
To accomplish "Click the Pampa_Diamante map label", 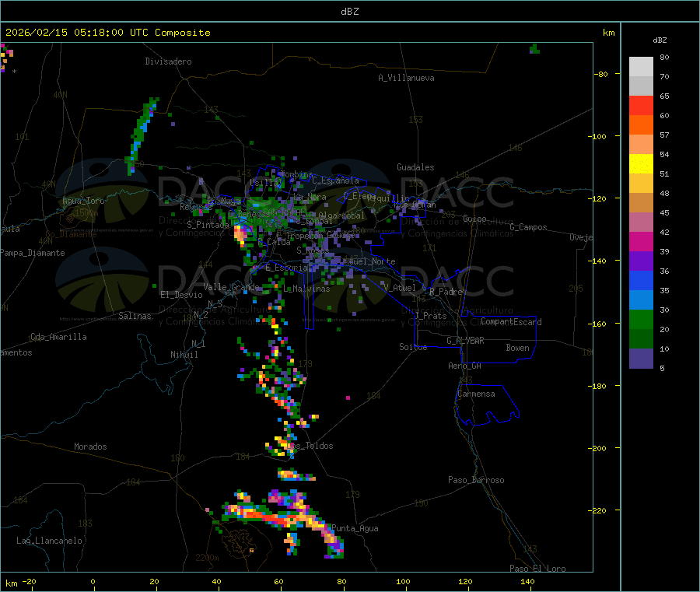I will 32,253.
